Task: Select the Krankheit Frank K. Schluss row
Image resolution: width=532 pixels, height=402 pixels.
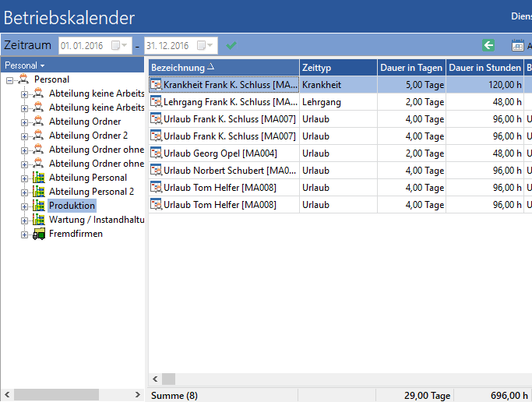Action: click(340, 85)
